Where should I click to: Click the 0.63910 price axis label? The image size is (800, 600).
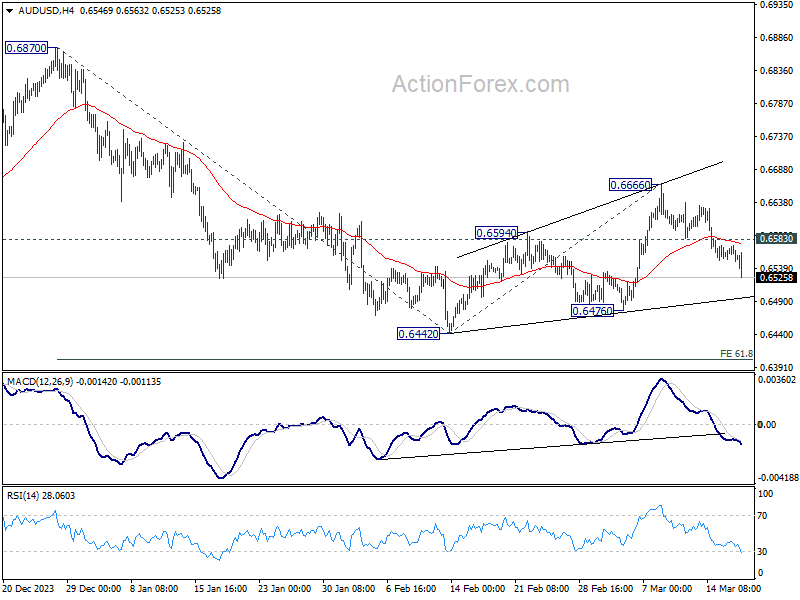pos(777,367)
